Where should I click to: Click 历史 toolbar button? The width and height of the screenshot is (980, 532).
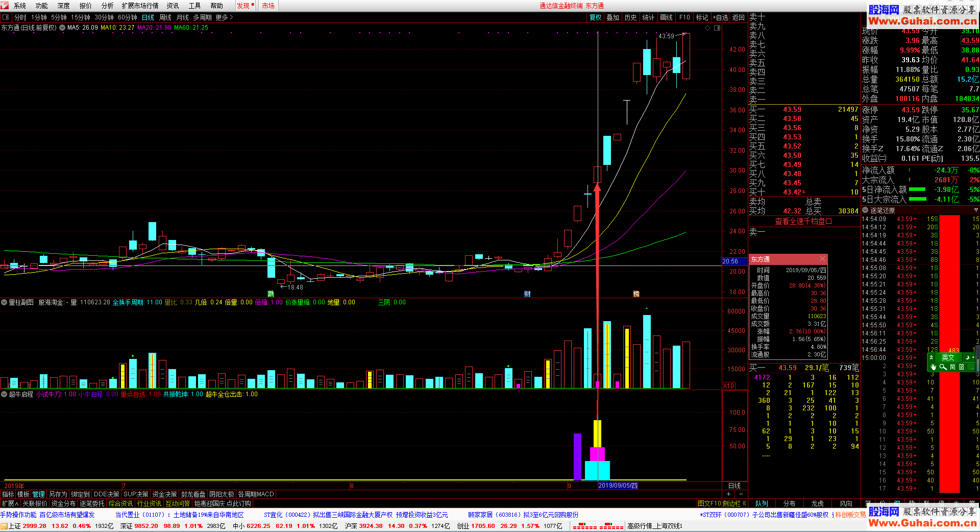630,17
